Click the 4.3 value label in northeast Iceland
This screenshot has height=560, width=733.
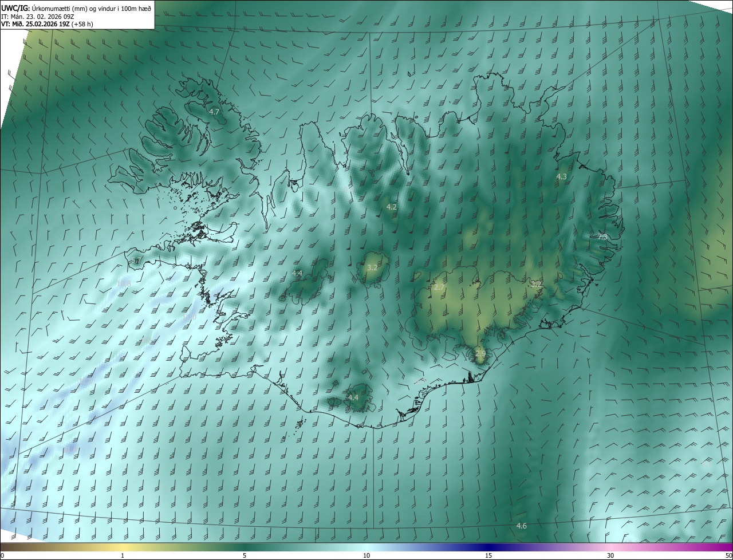[562, 177]
